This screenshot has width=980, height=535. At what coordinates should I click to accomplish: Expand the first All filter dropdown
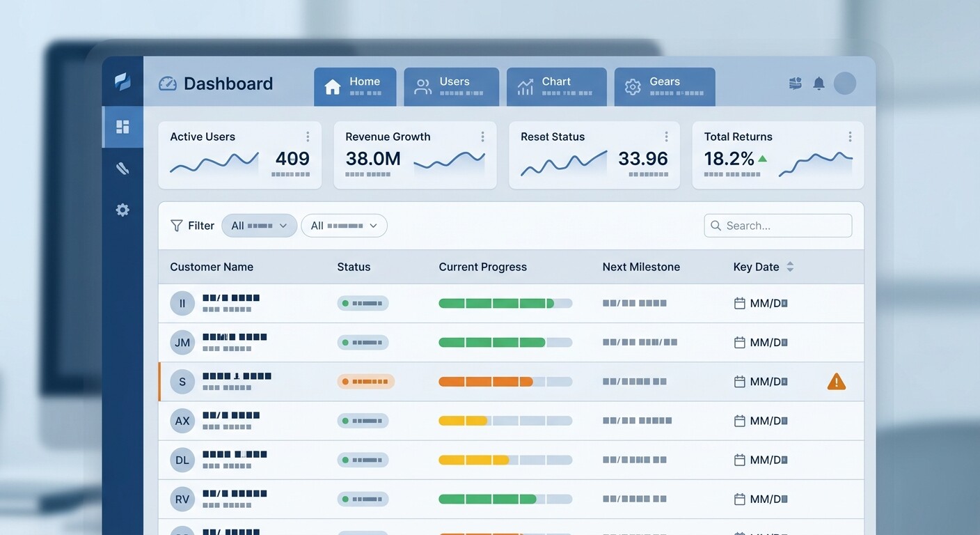click(x=259, y=226)
